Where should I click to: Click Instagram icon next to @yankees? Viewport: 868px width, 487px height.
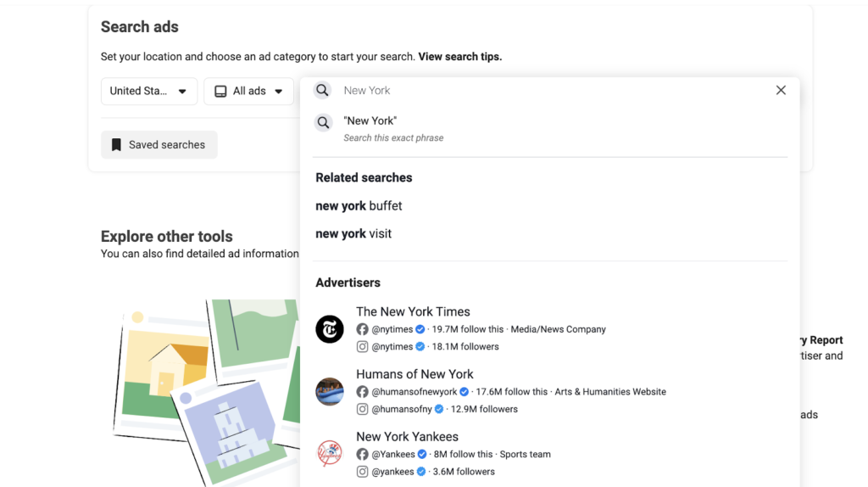coord(362,472)
